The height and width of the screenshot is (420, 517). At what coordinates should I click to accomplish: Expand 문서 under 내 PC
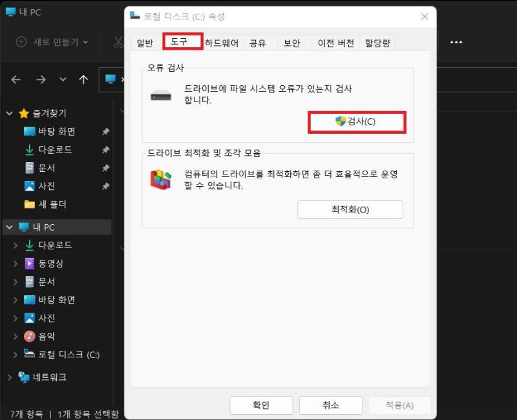[x=15, y=282]
